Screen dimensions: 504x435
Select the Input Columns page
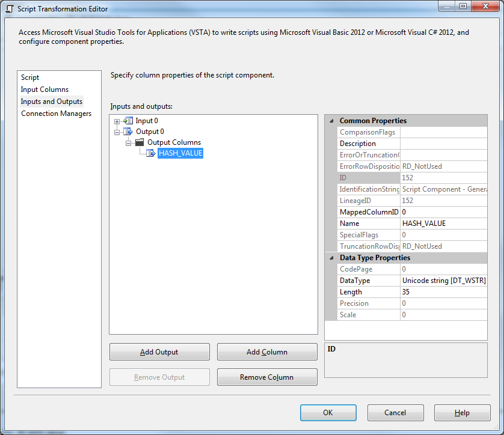(x=45, y=89)
